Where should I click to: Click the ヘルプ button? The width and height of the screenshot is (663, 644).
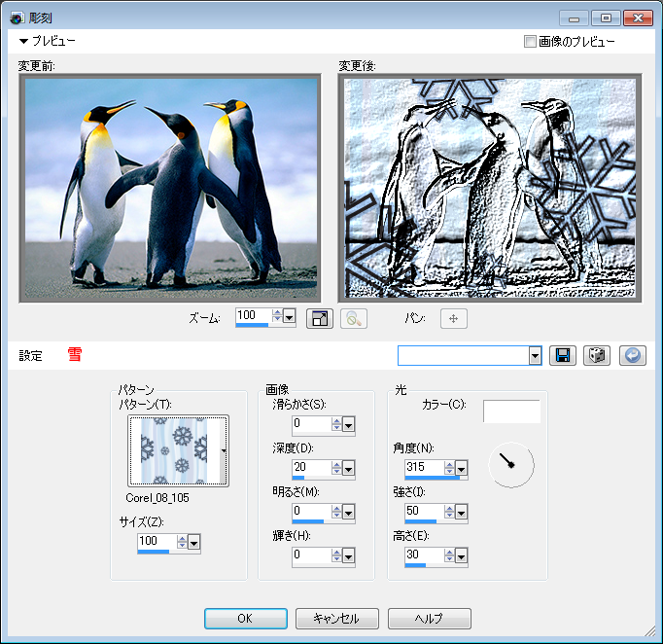pyautogui.click(x=429, y=619)
